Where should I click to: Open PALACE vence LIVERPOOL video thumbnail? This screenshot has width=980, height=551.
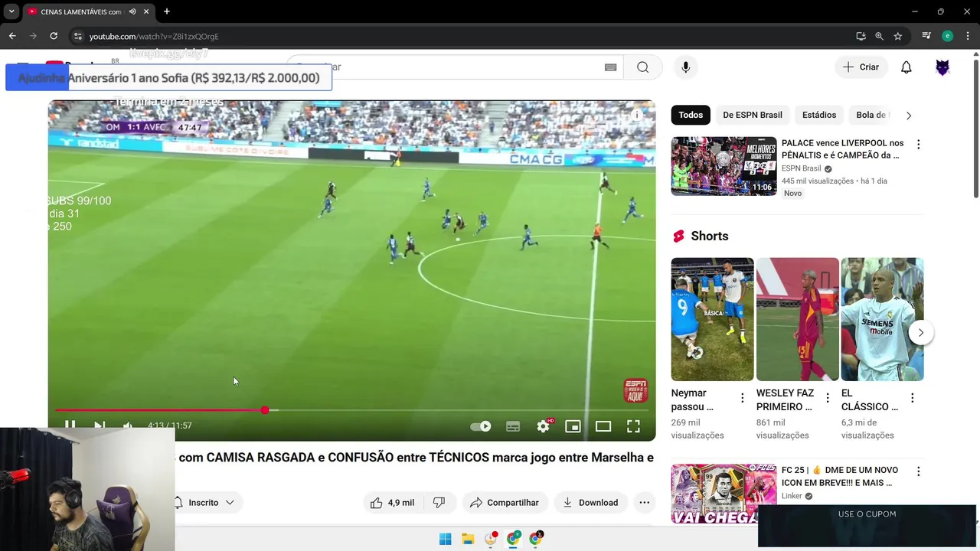pyautogui.click(x=724, y=166)
